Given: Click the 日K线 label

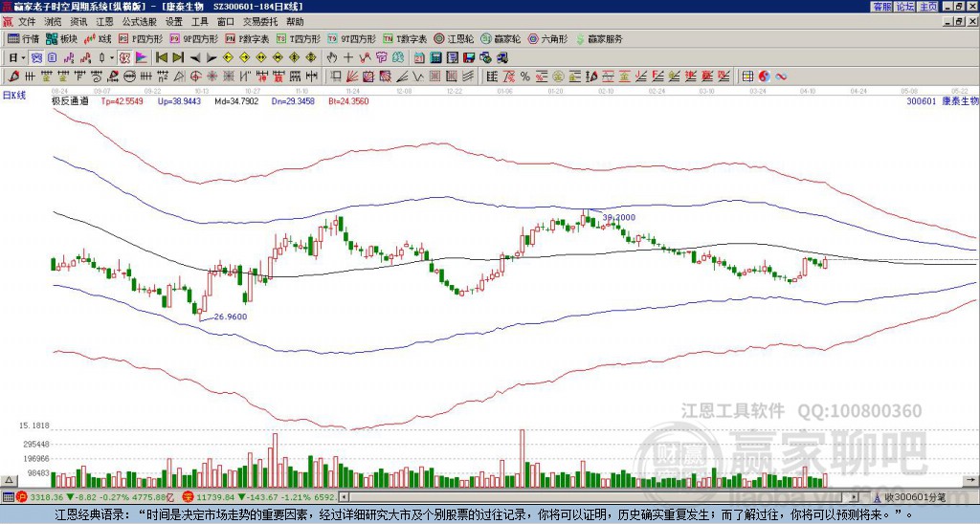Looking at the screenshot, I should pos(14,96).
